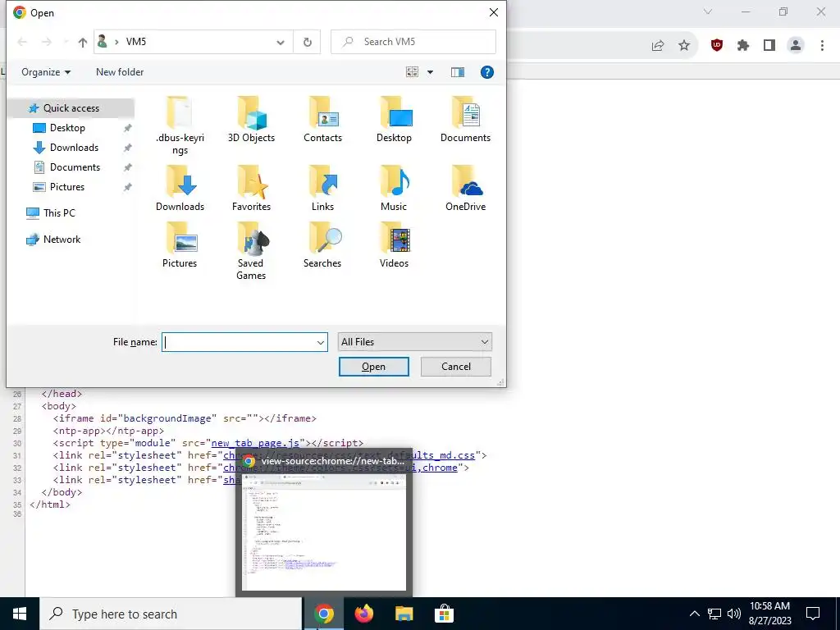Select Quick access in navigation pane
Image resolution: width=840 pixels, height=630 pixels.
point(71,108)
